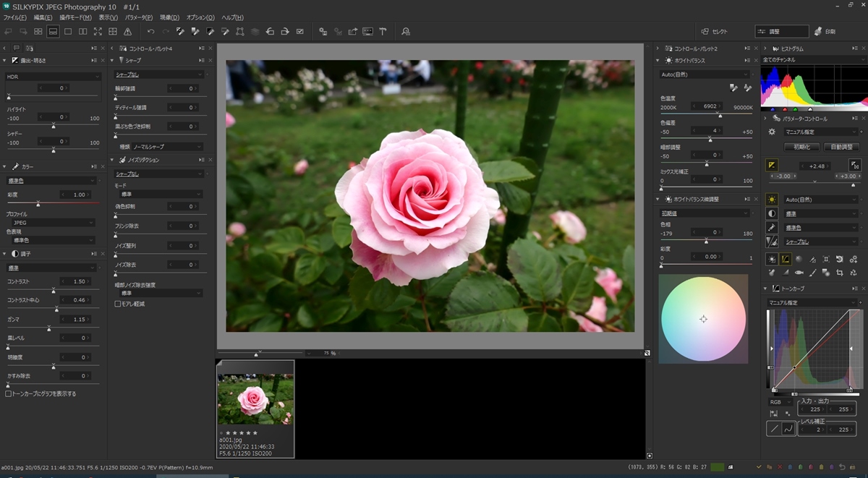Screen dimensions: 868x478
Task: Collapse the noise reduction section
Action: click(113, 160)
